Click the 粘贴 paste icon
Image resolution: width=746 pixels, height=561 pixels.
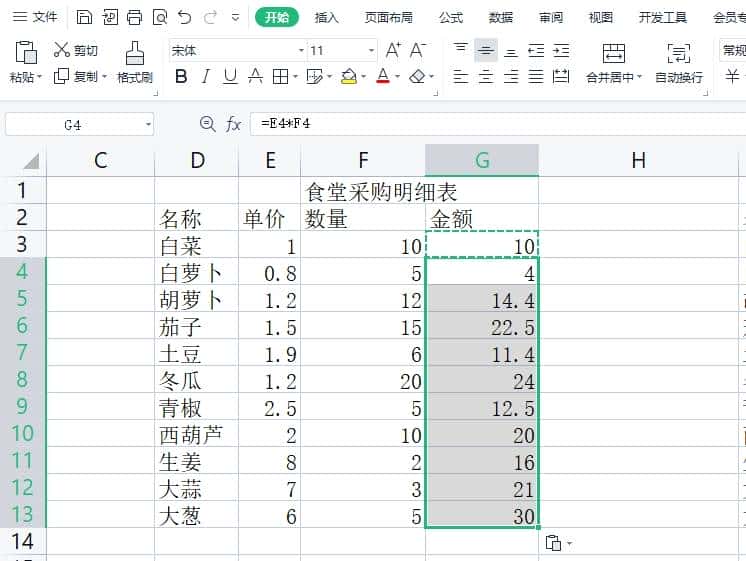pos(26,52)
